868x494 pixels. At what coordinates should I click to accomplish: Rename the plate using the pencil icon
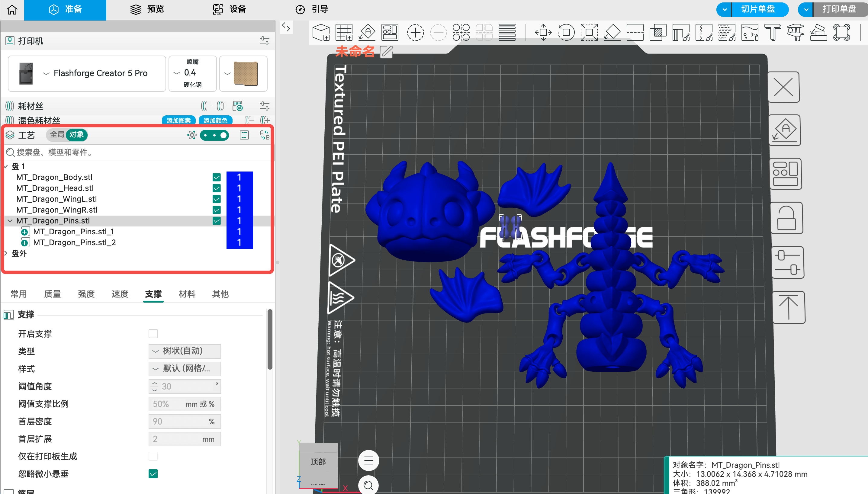pos(387,52)
